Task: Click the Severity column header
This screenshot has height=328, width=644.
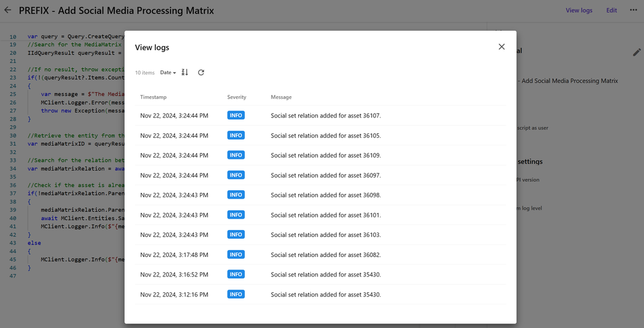Action: [x=236, y=97]
